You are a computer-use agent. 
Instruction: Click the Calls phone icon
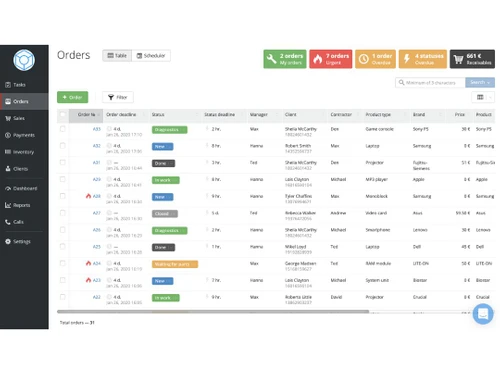[x=8, y=222]
